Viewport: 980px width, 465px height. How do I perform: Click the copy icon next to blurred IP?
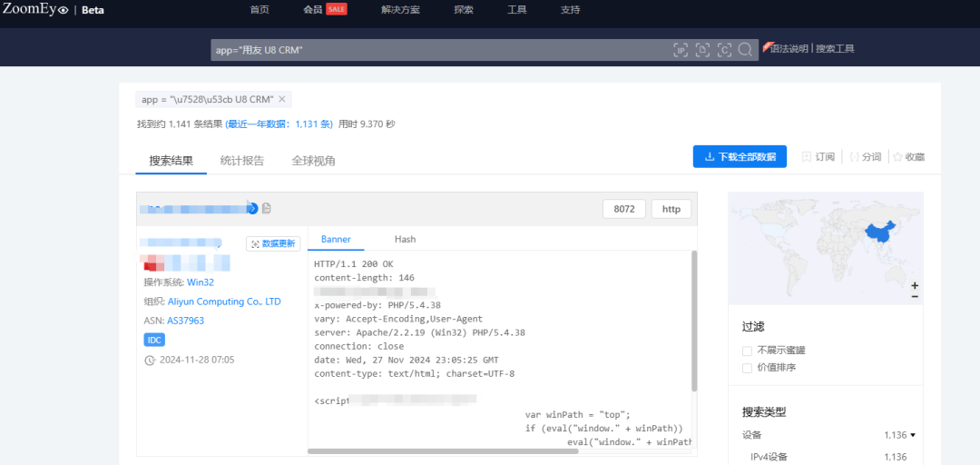coord(267,208)
